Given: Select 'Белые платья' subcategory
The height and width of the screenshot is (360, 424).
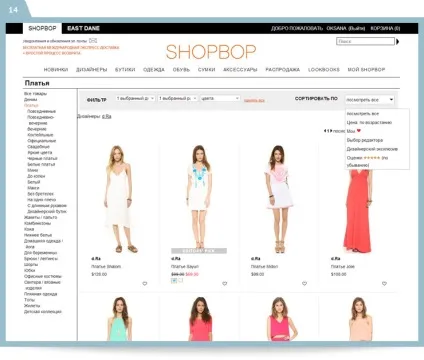Looking at the screenshot, I should pyautogui.click(x=41, y=164).
